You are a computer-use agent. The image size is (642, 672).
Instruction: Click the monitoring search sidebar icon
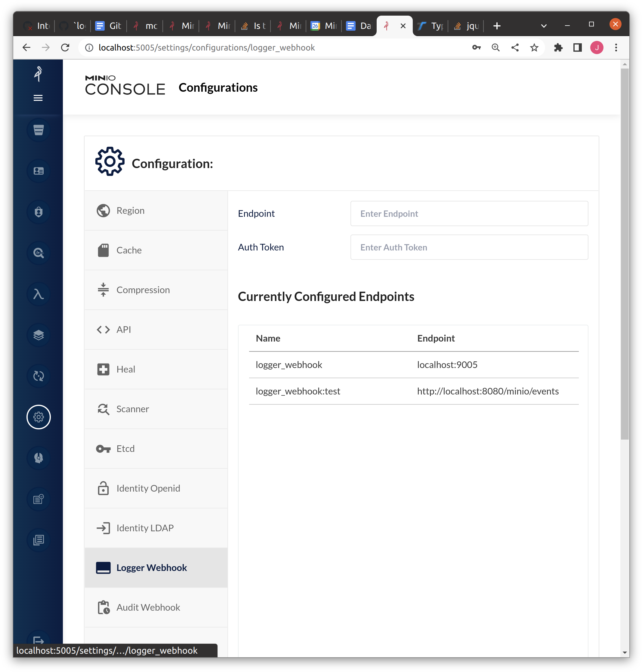(x=38, y=253)
